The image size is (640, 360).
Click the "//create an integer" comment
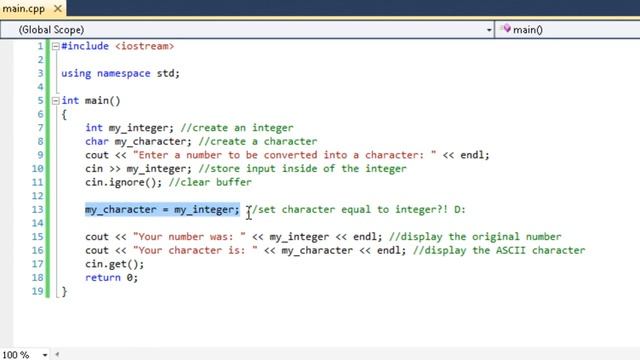(x=237, y=128)
